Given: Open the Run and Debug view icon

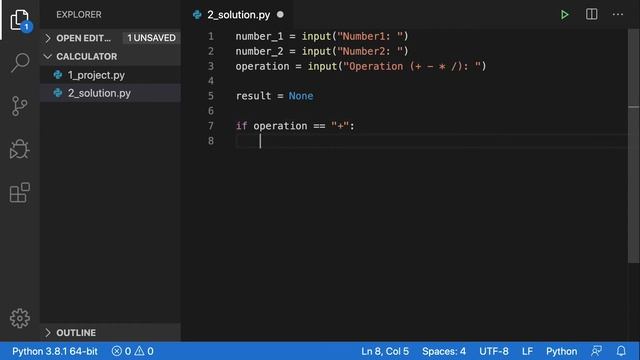Looking at the screenshot, I should 20,149.
